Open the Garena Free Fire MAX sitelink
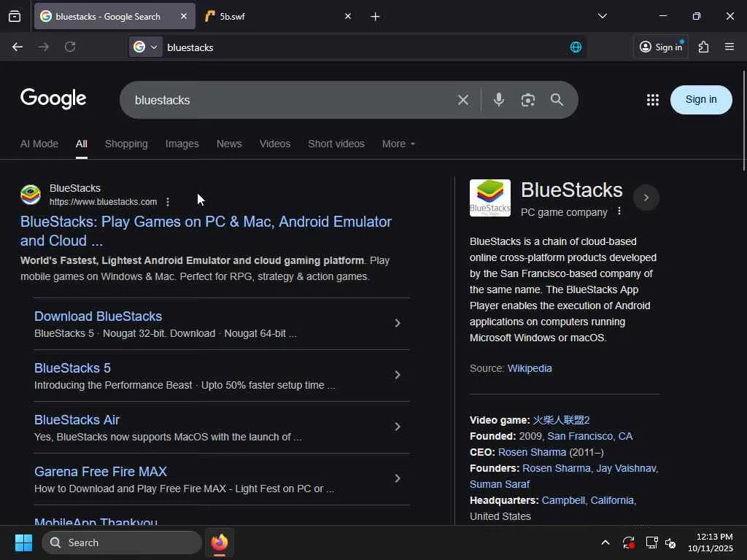 [x=101, y=472]
